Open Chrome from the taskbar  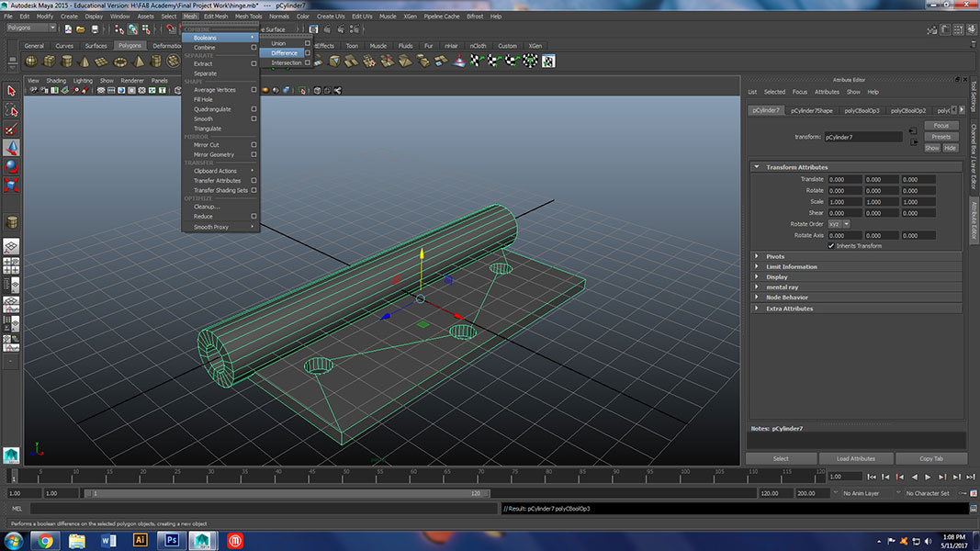(x=45, y=540)
